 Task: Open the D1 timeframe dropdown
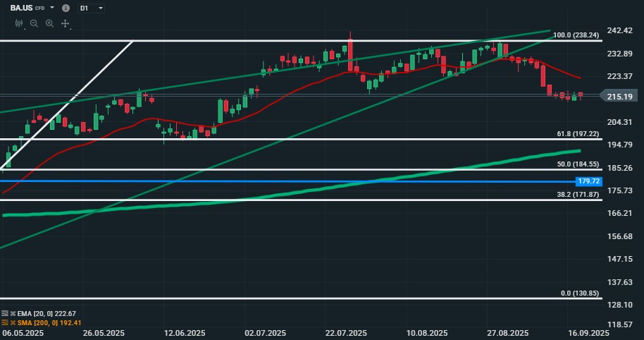point(91,8)
